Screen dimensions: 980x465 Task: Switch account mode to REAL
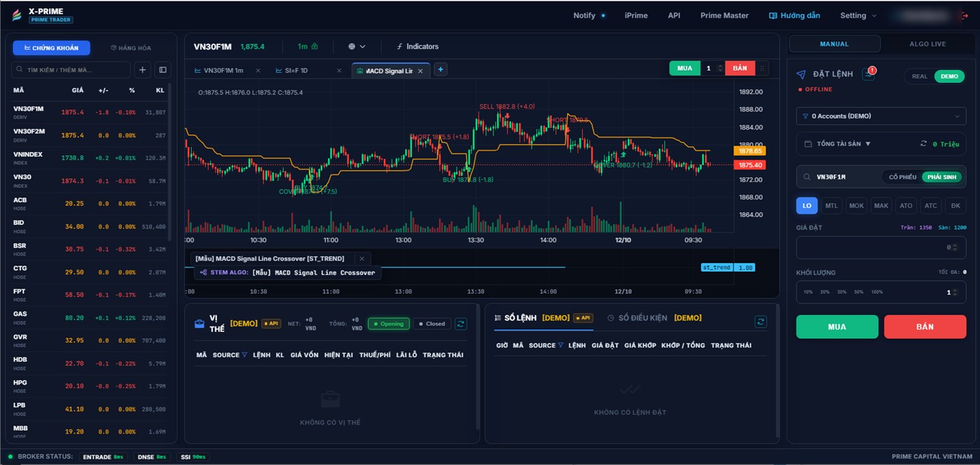click(x=919, y=76)
